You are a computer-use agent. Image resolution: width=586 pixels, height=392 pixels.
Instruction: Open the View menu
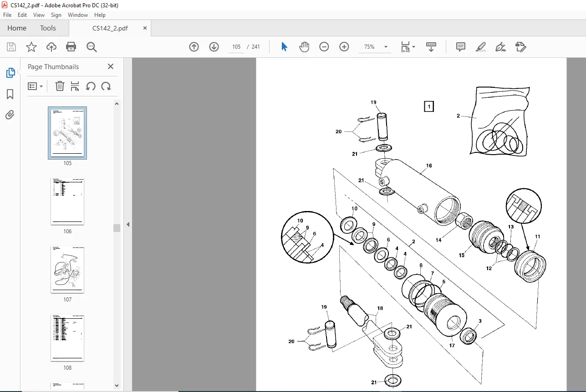[x=39, y=15]
